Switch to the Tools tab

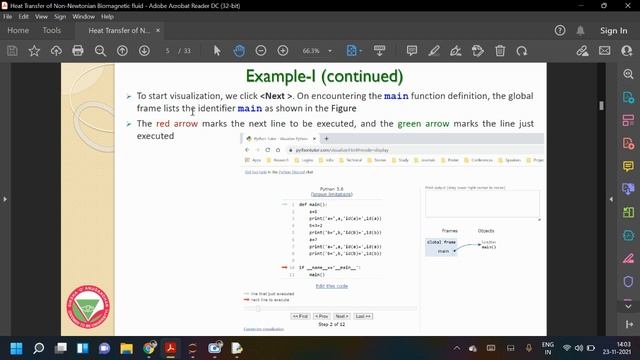click(51, 31)
